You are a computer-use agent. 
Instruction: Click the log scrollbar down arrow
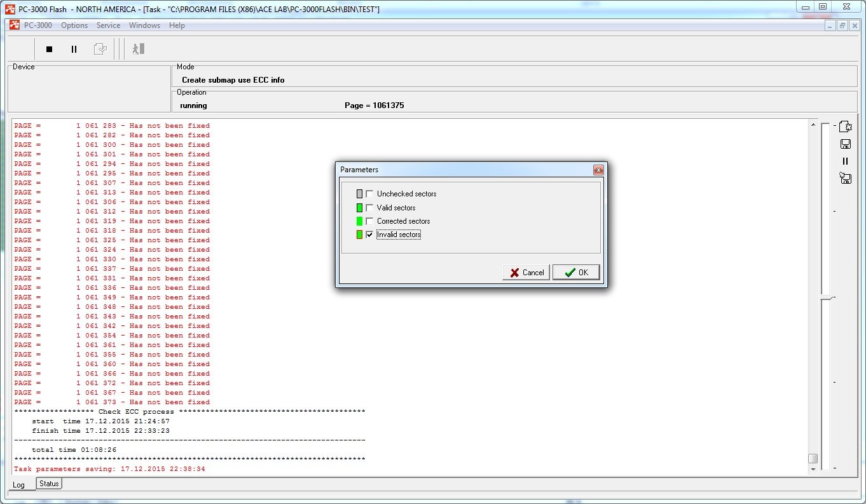coord(813,469)
